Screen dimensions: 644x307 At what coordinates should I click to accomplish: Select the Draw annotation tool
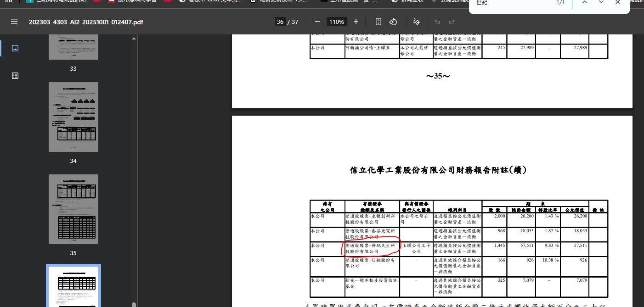[416, 22]
